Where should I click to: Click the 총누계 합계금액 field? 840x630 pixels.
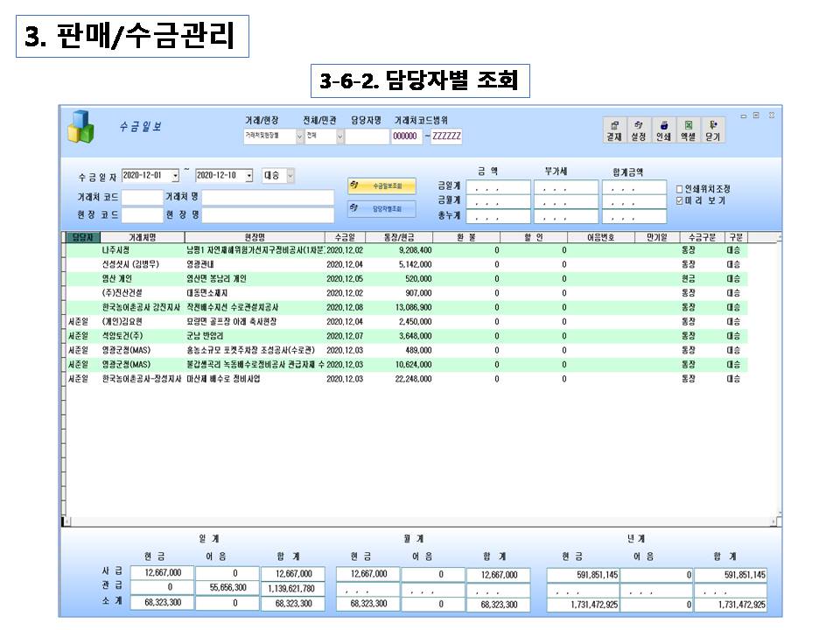click(x=634, y=216)
